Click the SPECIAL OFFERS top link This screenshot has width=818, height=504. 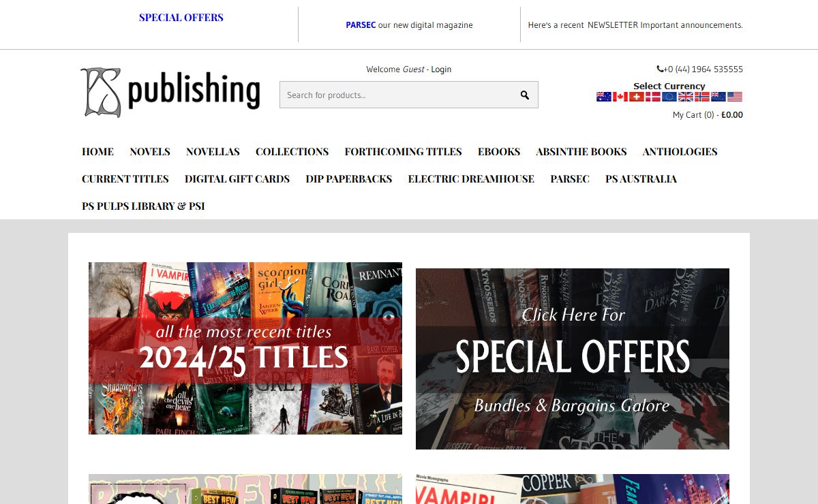tap(181, 18)
